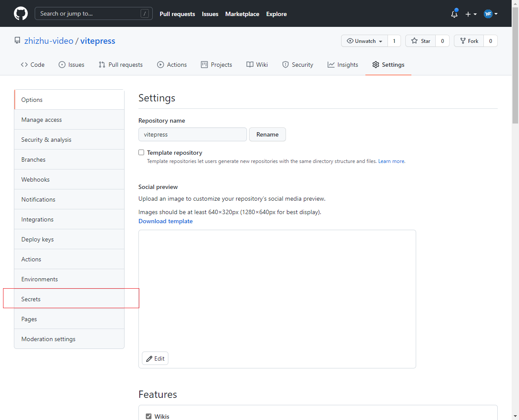Focus the Search or jump to field
The width and height of the screenshot is (519, 420).
[94, 13]
